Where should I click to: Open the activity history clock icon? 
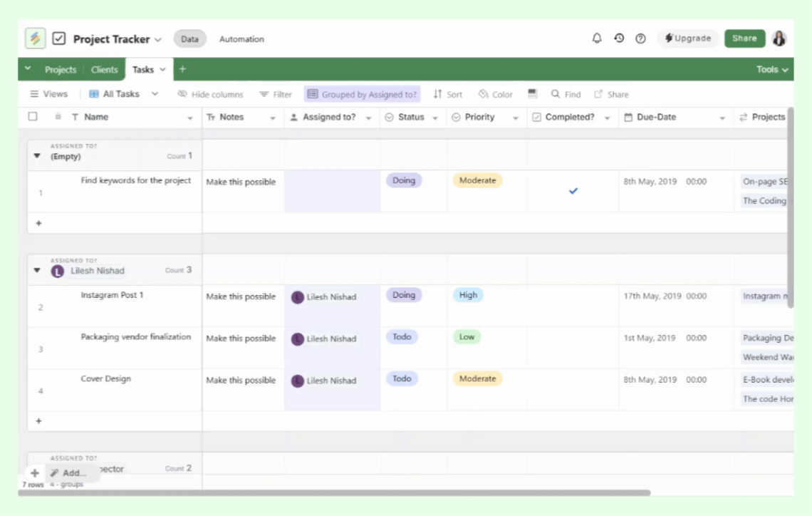[619, 38]
